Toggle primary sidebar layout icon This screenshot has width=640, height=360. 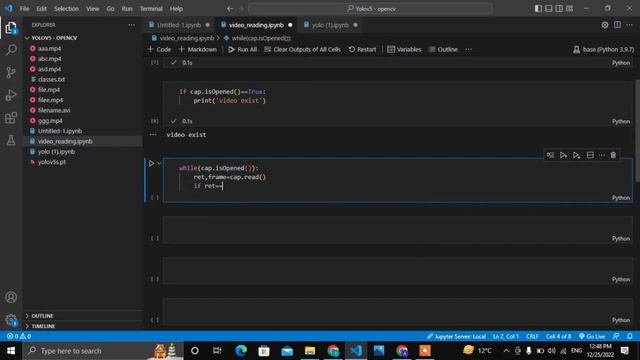538,9
